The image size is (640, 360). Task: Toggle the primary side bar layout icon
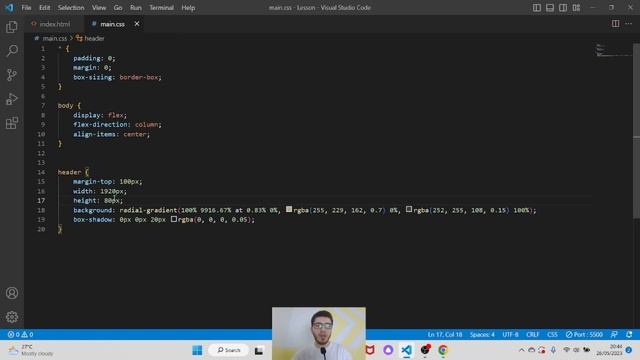(x=537, y=8)
